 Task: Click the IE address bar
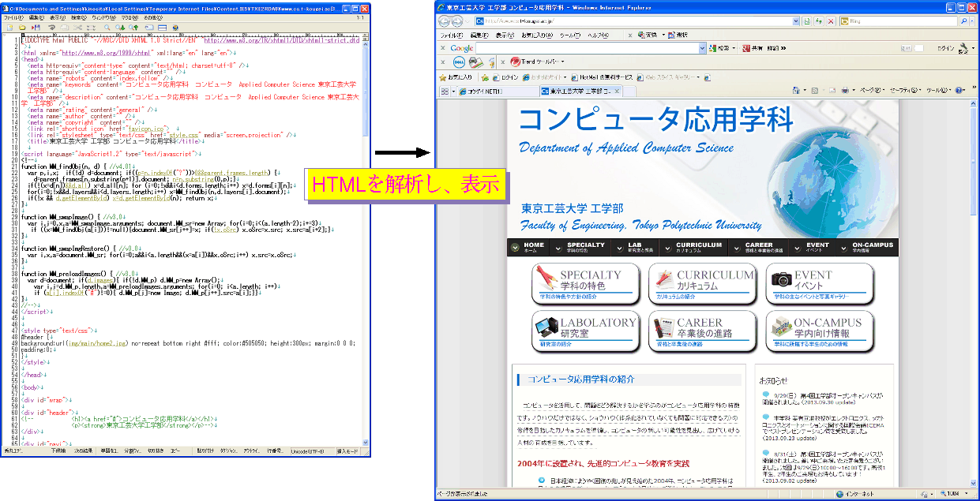click(x=637, y=21)
